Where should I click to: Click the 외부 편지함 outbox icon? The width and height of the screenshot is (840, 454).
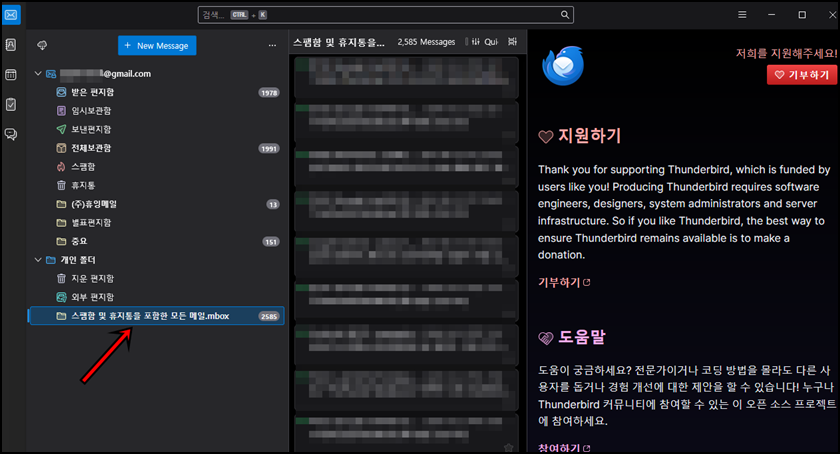(61, 297)
